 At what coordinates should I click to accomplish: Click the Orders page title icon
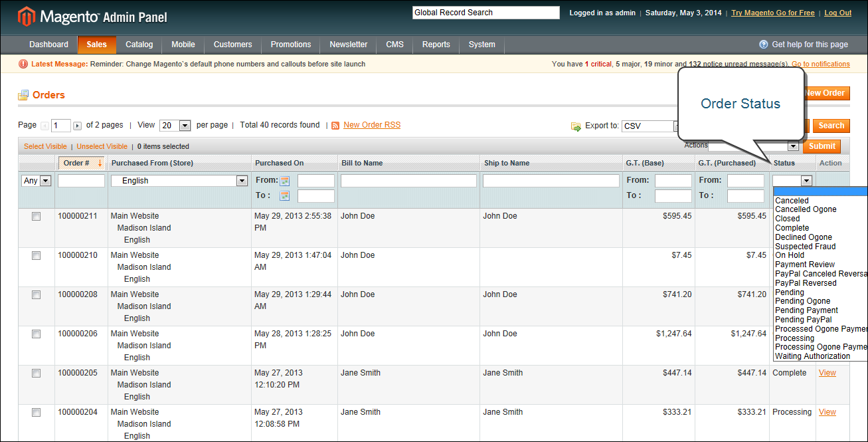pos(23,95)
